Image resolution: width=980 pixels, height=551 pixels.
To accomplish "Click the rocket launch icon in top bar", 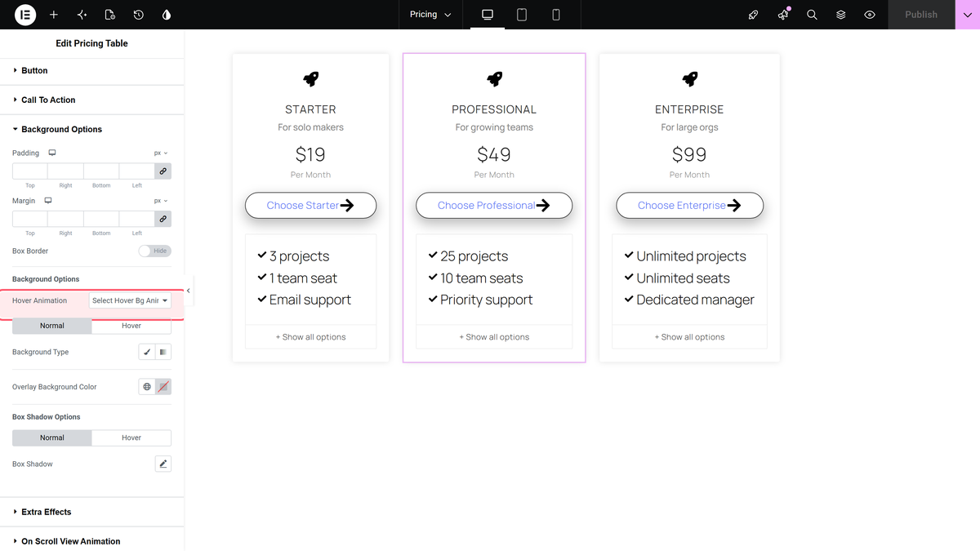I will coord(754,15).
